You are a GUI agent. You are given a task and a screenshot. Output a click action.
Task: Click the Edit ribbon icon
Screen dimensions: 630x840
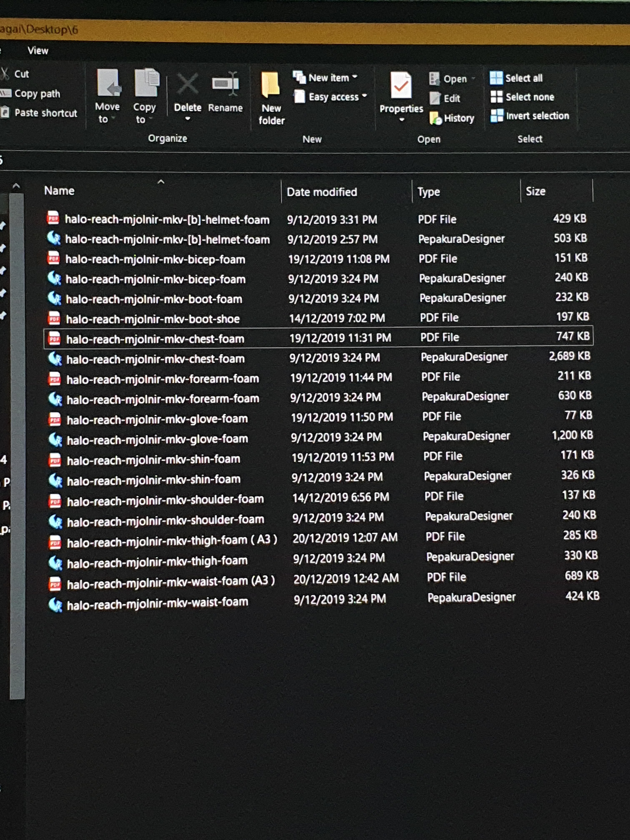[x=435, y=98]
